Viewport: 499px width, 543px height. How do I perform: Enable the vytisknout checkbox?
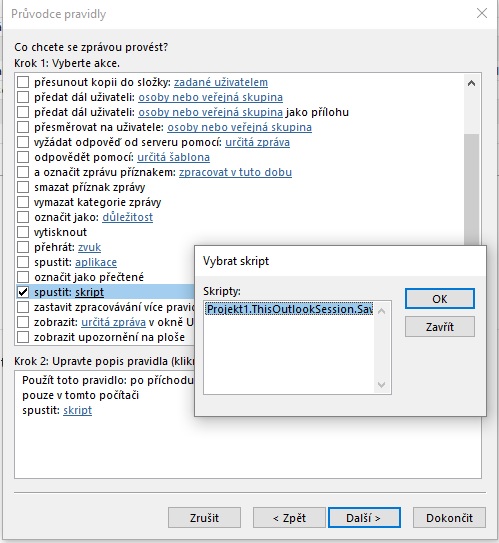click(23, 232)
